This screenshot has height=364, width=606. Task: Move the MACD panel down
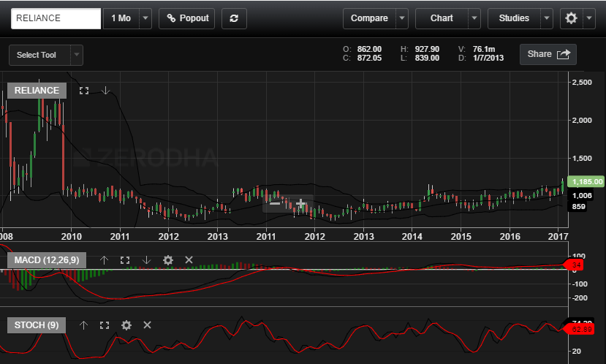(x=146, y=260)
